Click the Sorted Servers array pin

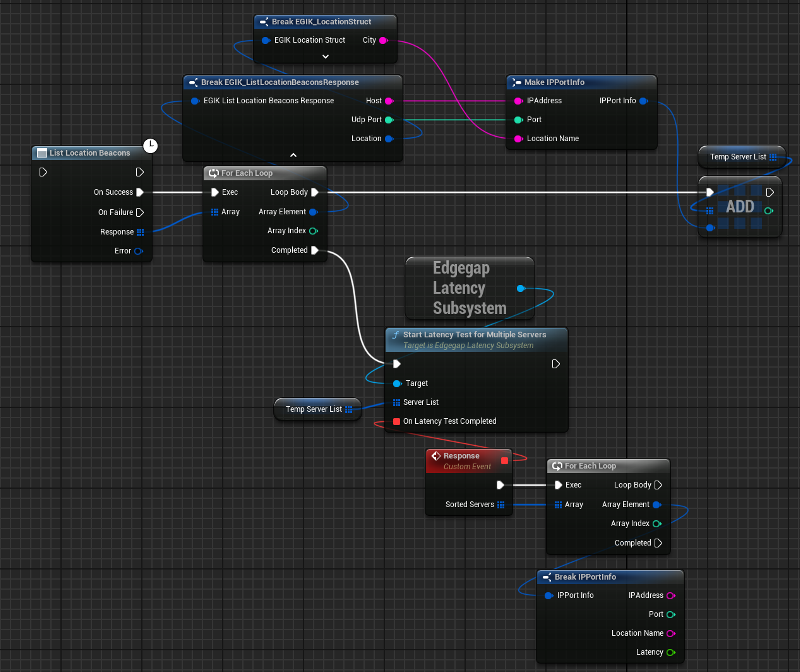coord(501,505)
